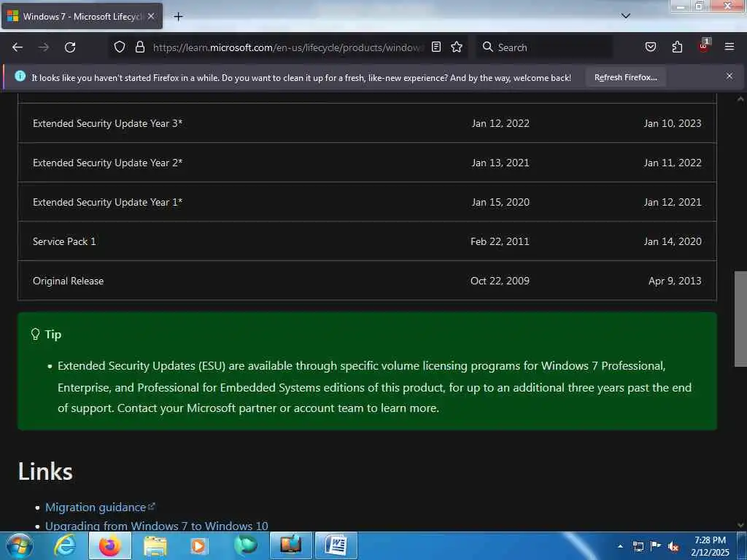The width and height of the screenshot is (747, 560).
Task: Launch Internet Explorer from the taskbar
Action: click(x=64, y=545)
